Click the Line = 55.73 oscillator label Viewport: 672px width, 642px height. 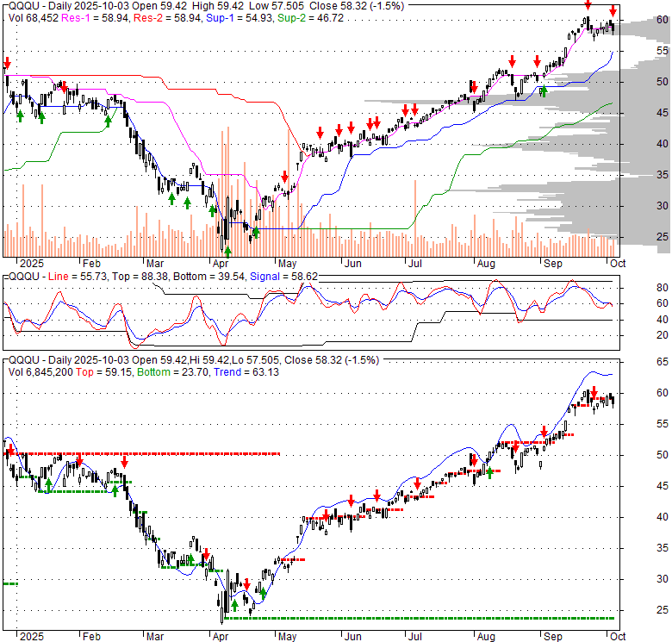point(78,277)
